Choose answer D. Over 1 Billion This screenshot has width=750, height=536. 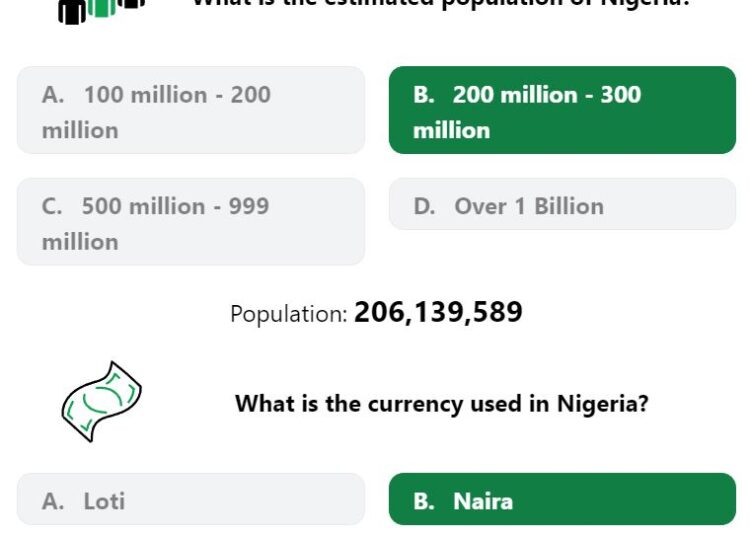tap(562, 204)
